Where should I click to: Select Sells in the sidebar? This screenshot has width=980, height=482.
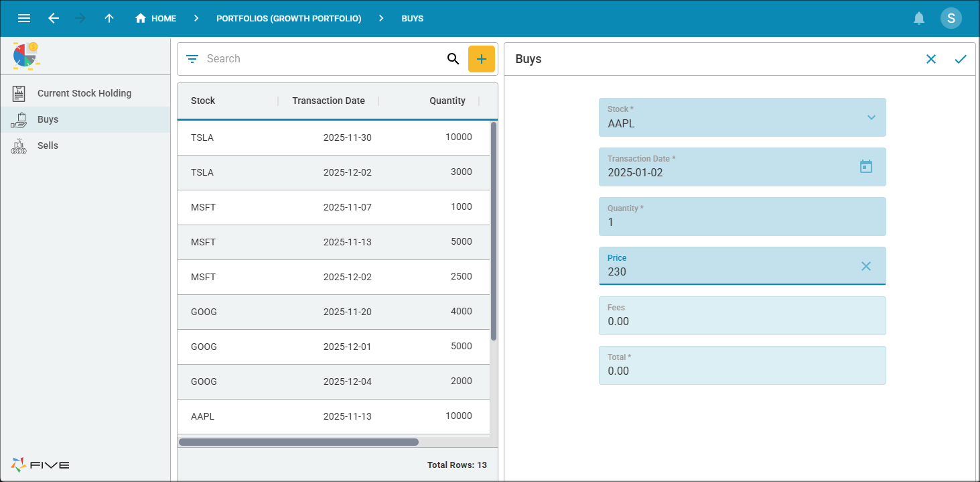(48, 145)
